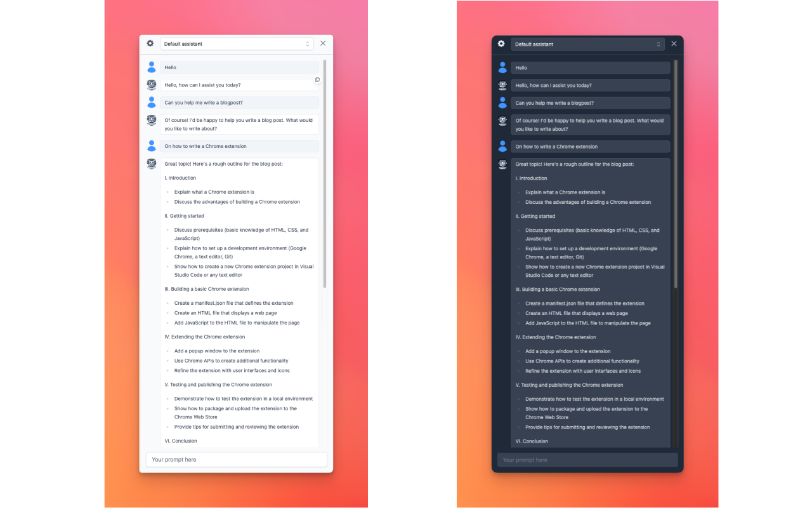The height and width of the screenshot is (508, 812).
Task: Click 'Use Chrome APIs' bullet, dark window
Action: [582, 361]
